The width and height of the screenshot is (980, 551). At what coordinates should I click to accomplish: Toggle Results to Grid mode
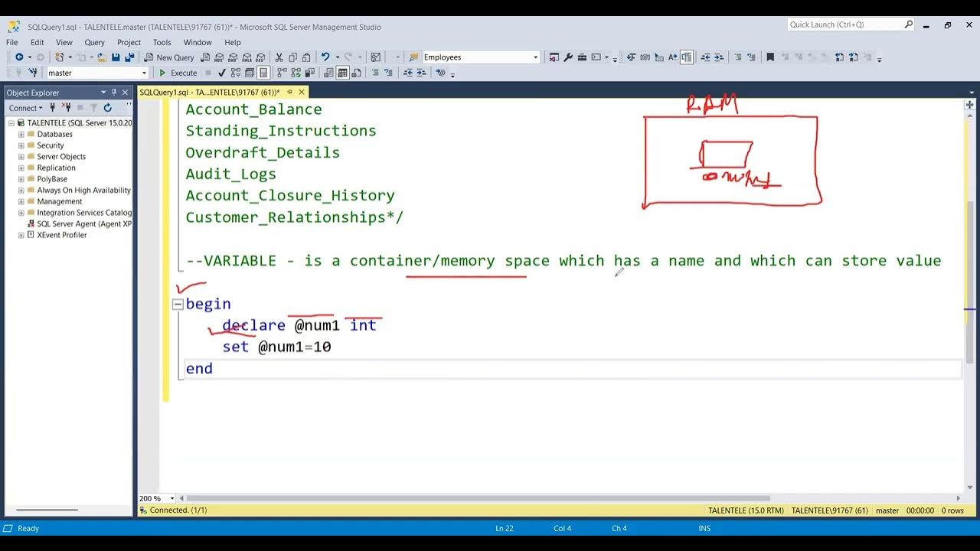point(342,73)
